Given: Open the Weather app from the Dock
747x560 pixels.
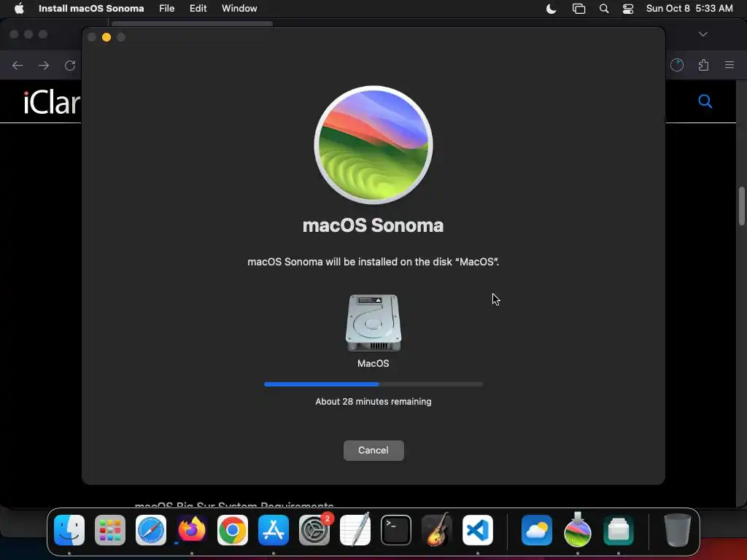Looking at the screenshot, I should point(537,530).
